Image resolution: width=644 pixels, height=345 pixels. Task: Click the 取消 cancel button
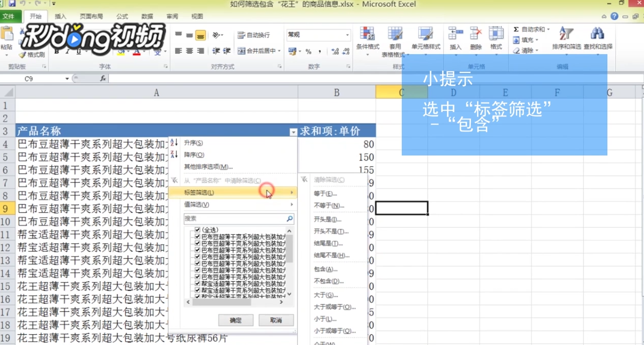[276, 321]
